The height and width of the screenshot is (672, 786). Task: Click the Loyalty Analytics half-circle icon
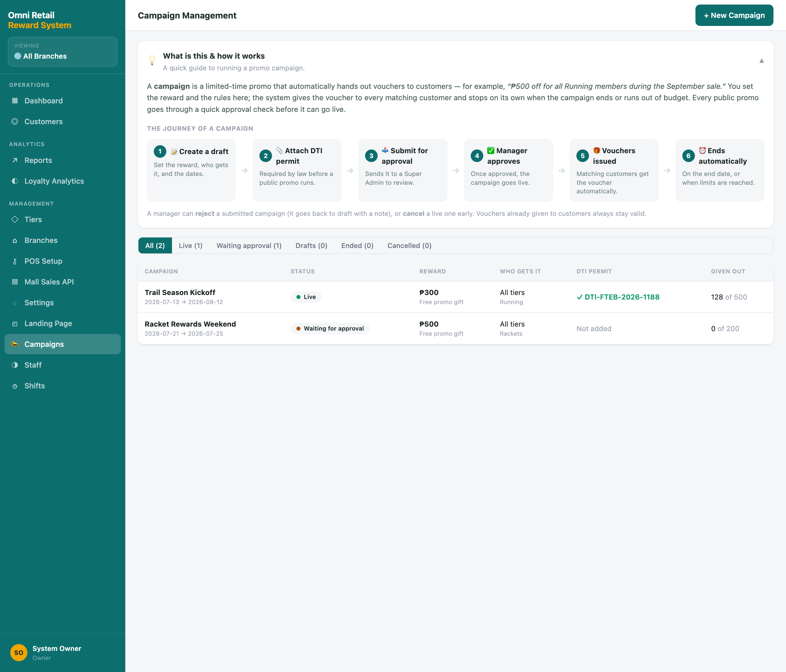click(x=15, y=181)
